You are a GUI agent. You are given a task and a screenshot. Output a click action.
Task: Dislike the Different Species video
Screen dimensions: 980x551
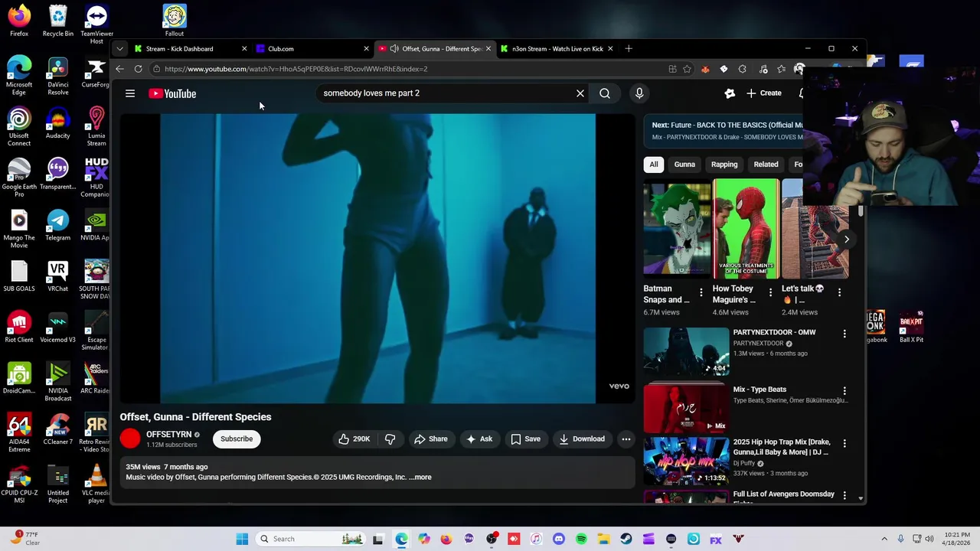390,439
